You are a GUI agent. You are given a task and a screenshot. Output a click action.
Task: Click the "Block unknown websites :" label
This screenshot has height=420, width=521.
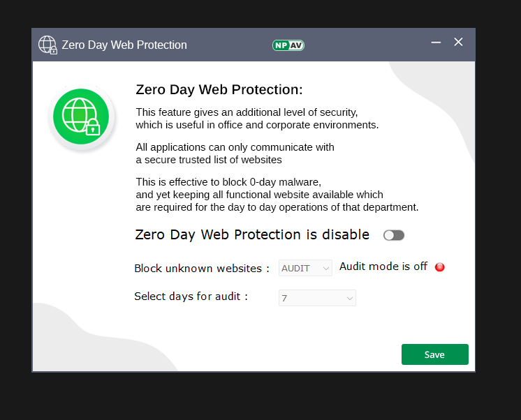(202, 269)
